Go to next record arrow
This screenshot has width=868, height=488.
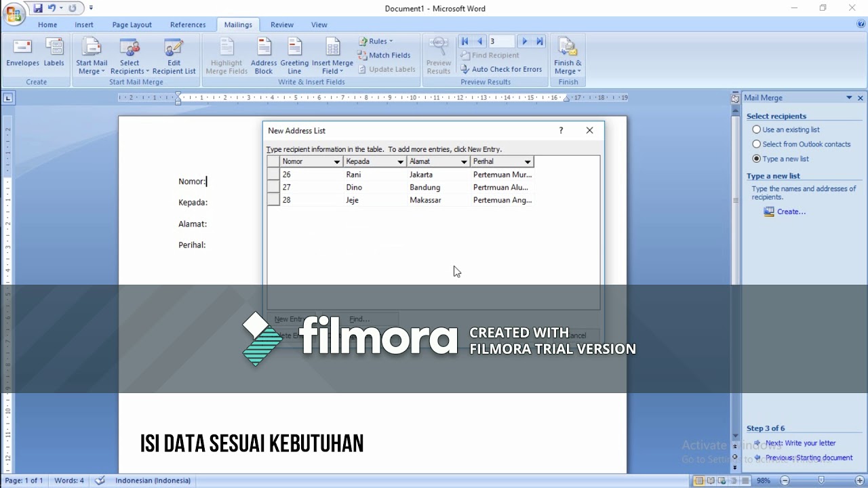[524, 41]
